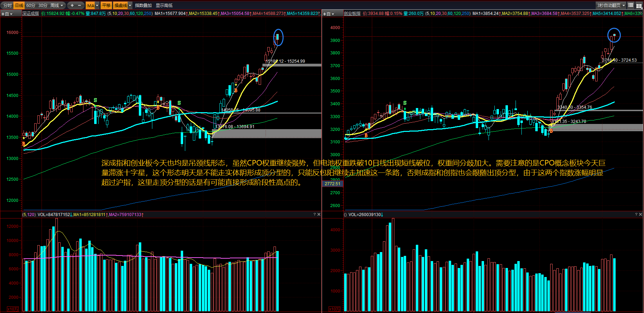Click MA period parameters on left chart
Viewport: 644px width, 313px height.
click(x=130, y=14)
